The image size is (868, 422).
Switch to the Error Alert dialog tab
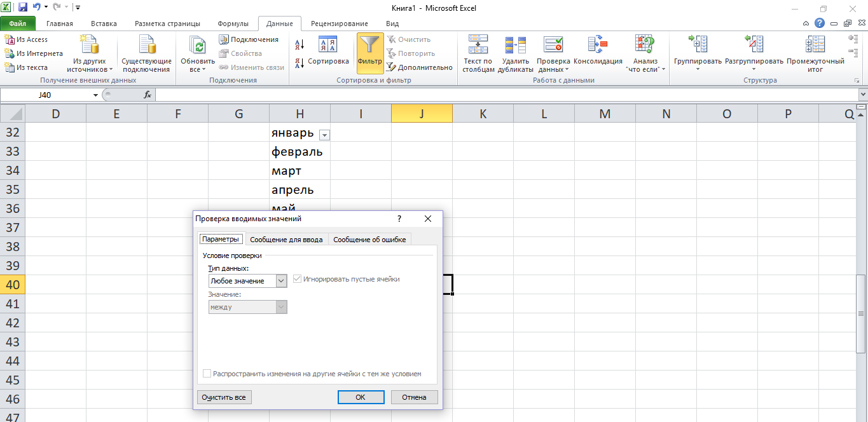[x=369, y=240]
